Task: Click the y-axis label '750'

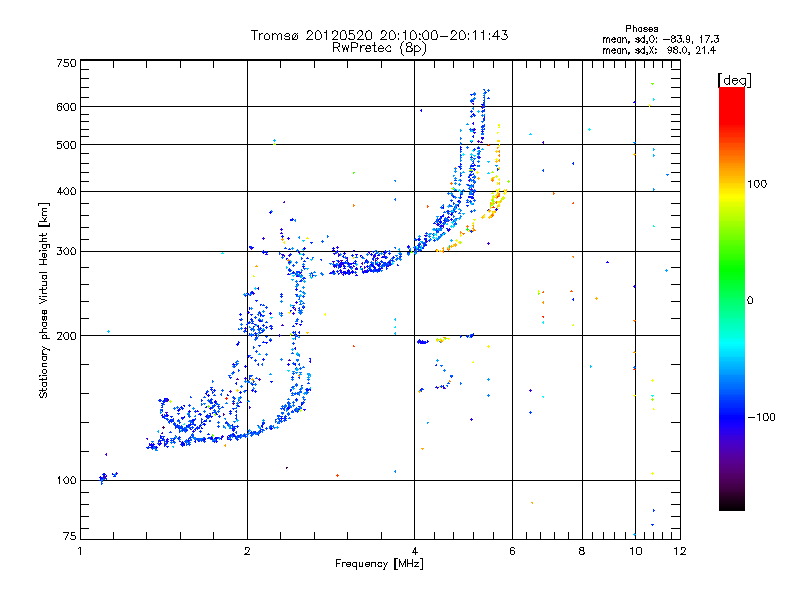Action: [x=66, y=63]
